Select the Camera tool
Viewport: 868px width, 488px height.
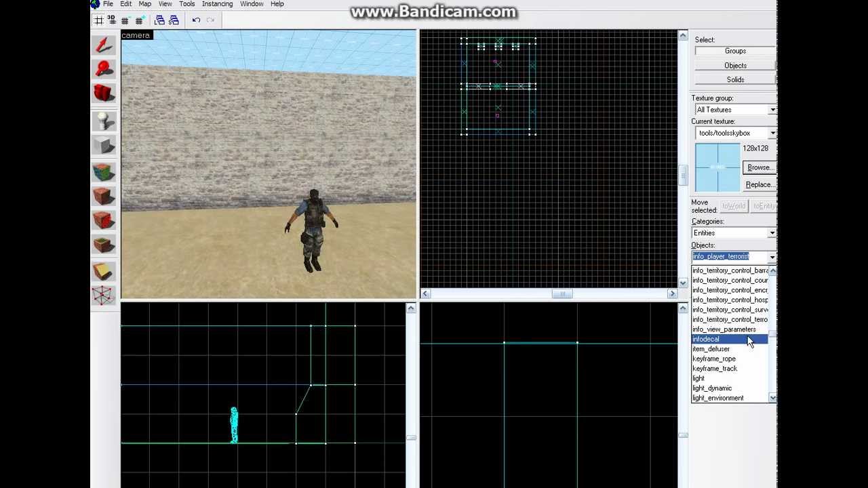pyautogui.click(x=104, y=92)
